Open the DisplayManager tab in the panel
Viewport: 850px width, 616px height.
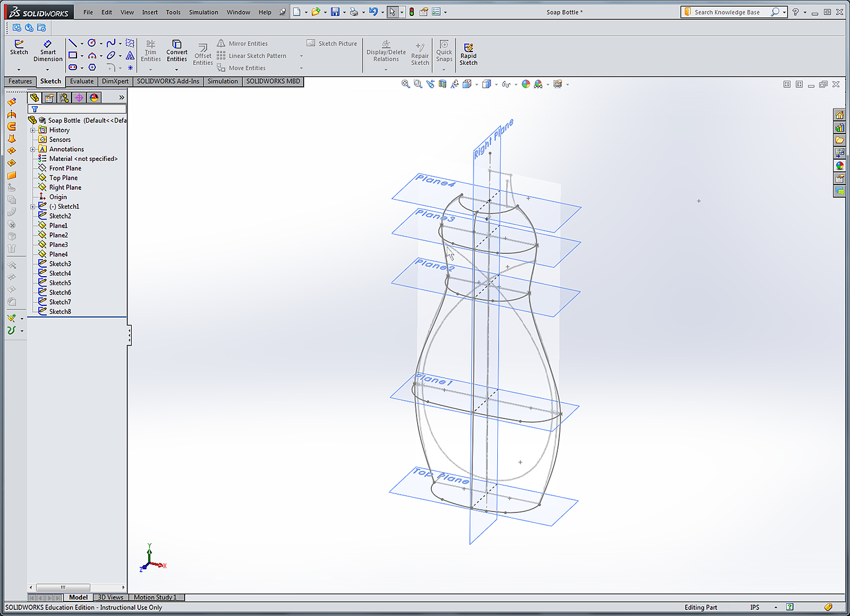pyautogui.click(x=93, y=98)
